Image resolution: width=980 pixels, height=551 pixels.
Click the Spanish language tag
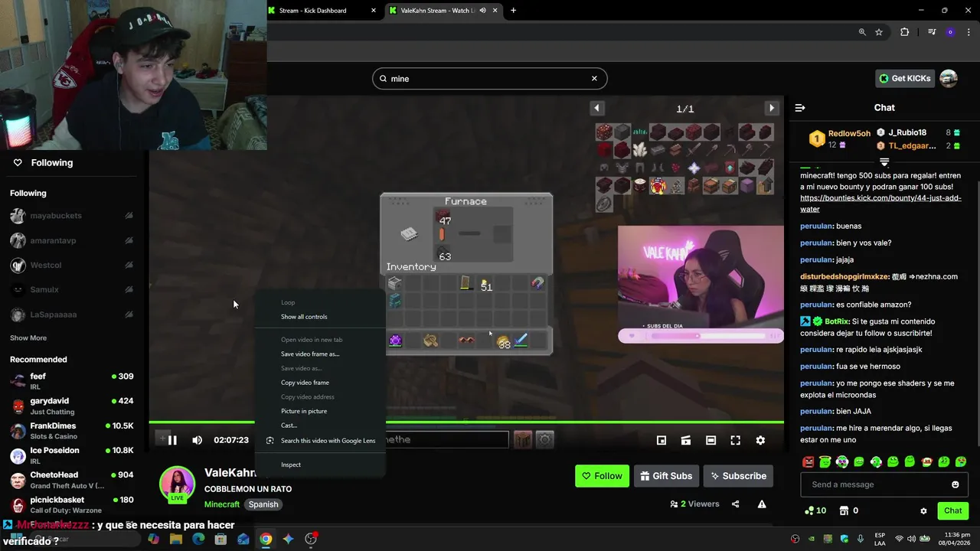pyautogui.click(x=263, y=504)
